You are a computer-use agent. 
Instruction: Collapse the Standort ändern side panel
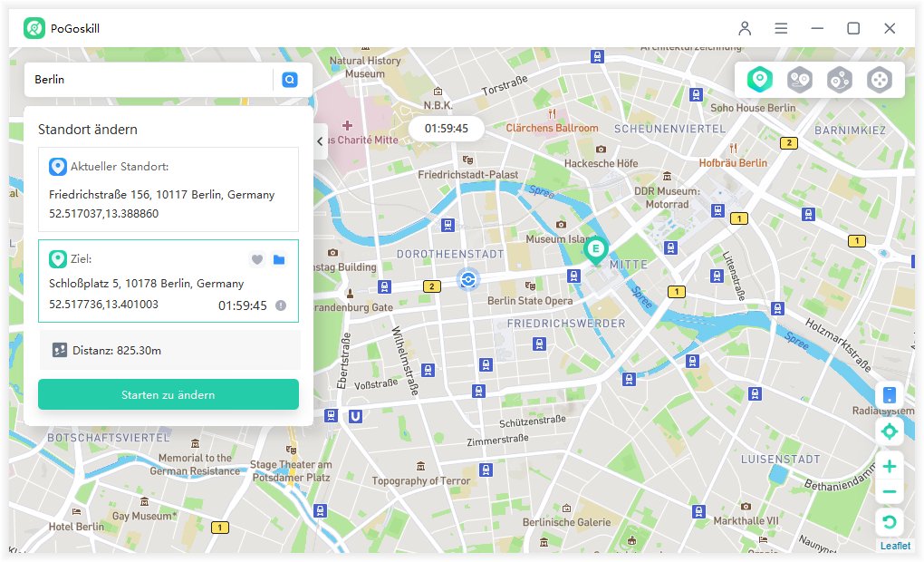tap(321, 141)
